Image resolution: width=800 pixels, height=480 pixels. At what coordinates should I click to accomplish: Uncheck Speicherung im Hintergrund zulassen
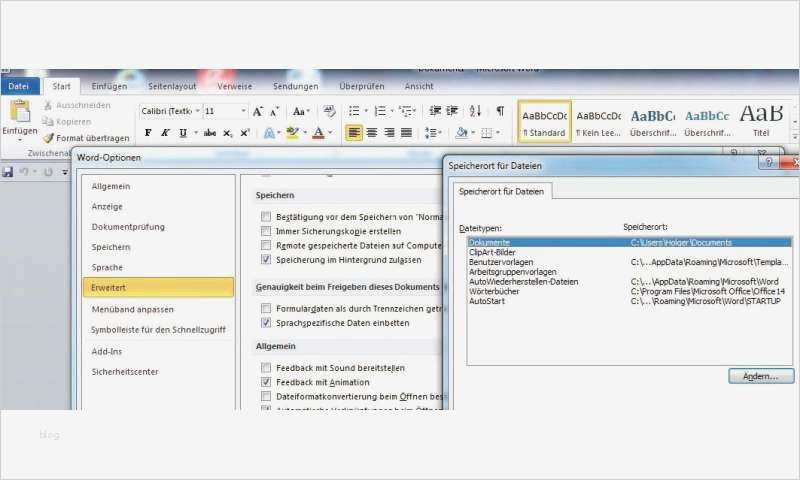[x=266, y=260]
